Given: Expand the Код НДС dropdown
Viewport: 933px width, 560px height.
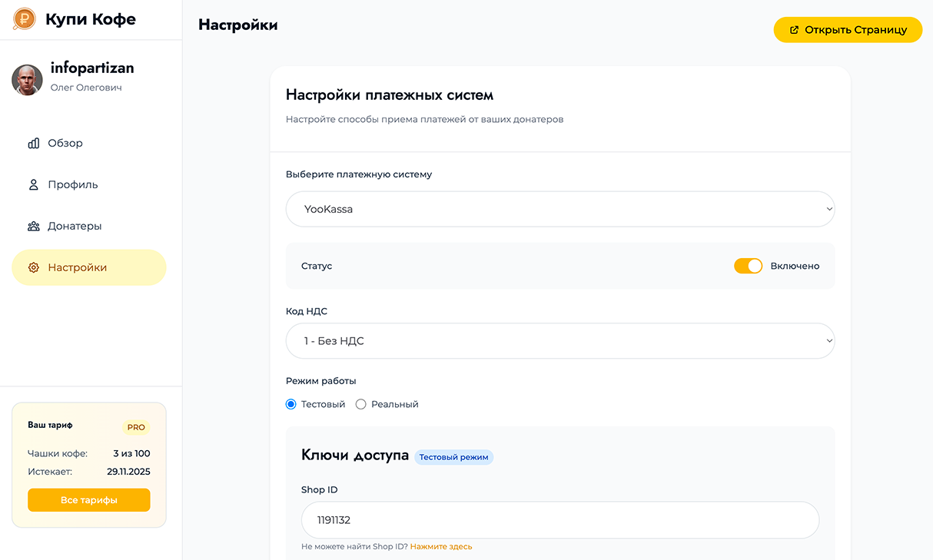Looking at the screenshot, I should (x=559, y=341).
